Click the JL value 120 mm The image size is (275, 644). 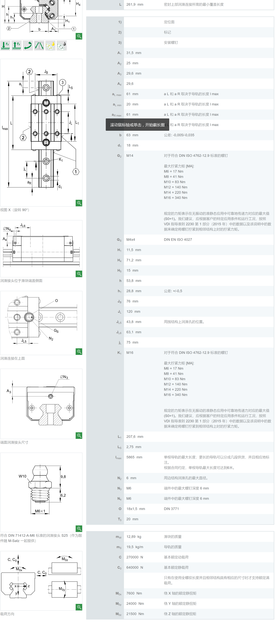[x=133, y=312]
